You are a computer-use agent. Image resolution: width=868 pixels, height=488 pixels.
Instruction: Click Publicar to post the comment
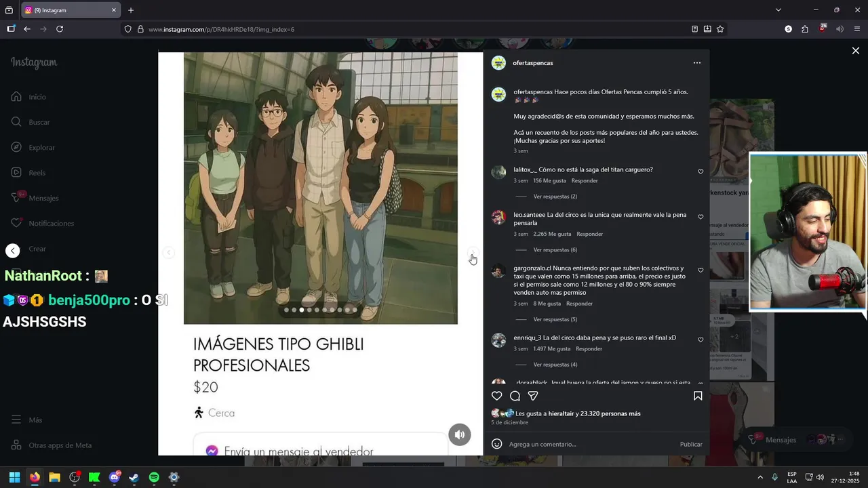(x=691, y=445)
